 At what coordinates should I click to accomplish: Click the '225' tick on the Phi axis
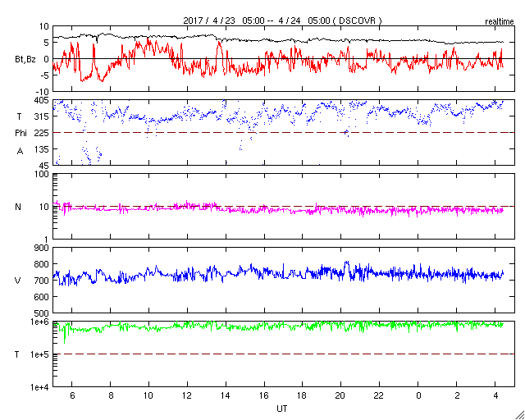coord(42,133)
